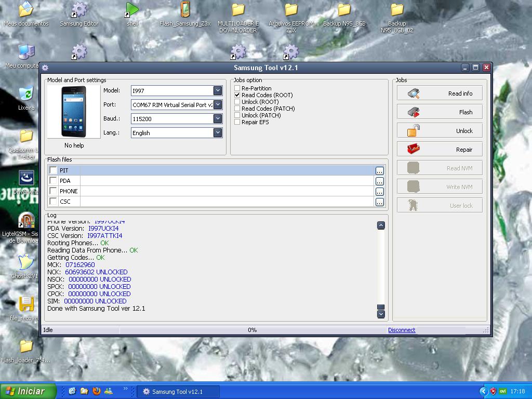Screen dimensions: 532x399
Task: Click the red shield tray icon
Action: pyautogui.click(x=494, y=392)
